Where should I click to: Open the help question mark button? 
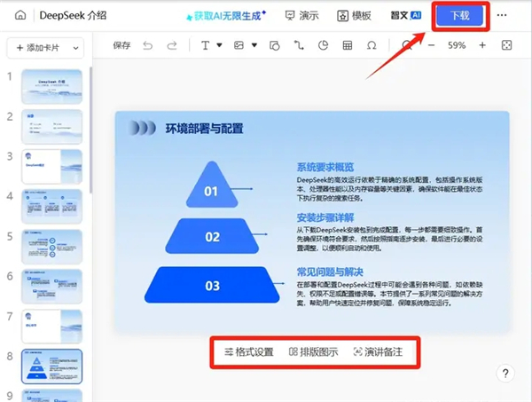(x=504, y=374)
